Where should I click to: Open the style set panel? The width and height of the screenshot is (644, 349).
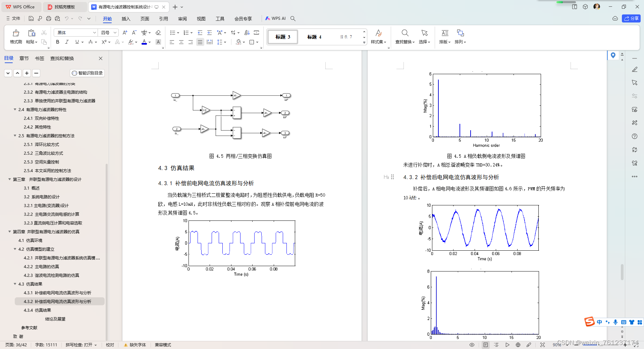pyautogui.click(x=378, y=37)
